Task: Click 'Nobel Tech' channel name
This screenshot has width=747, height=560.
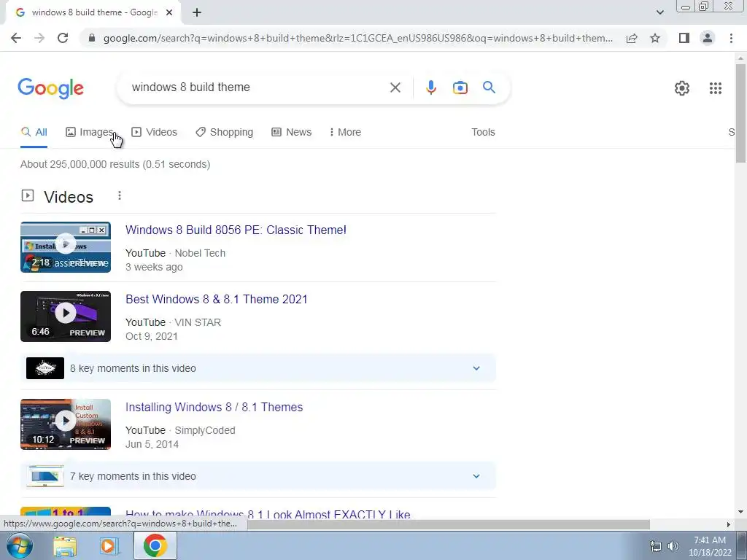Action: coord(200,253)
